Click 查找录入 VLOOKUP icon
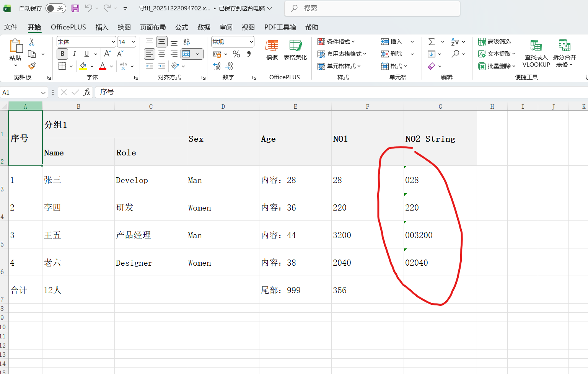This screenshot has width=588, height=374. point(536,53)
